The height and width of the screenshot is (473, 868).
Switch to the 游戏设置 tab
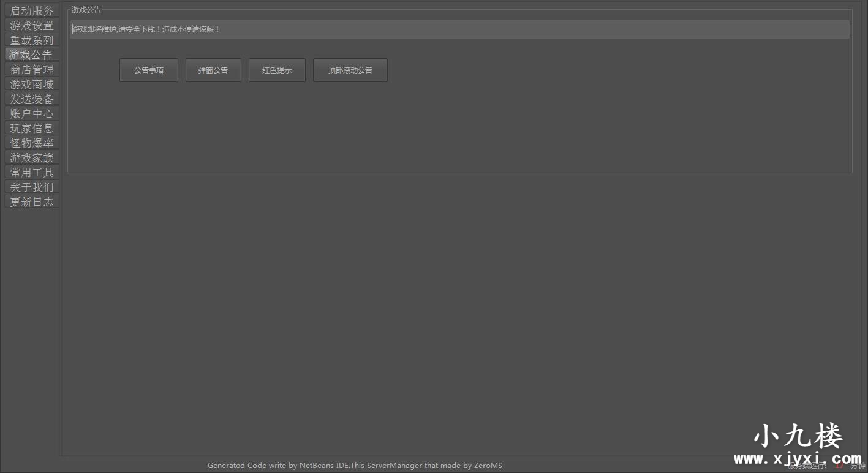pos(32,25)
